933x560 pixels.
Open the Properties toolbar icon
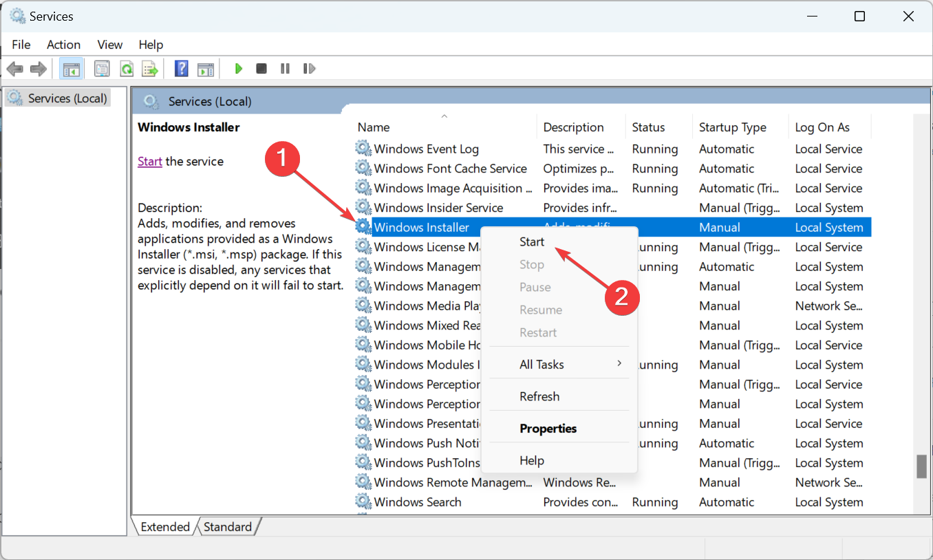102,69
